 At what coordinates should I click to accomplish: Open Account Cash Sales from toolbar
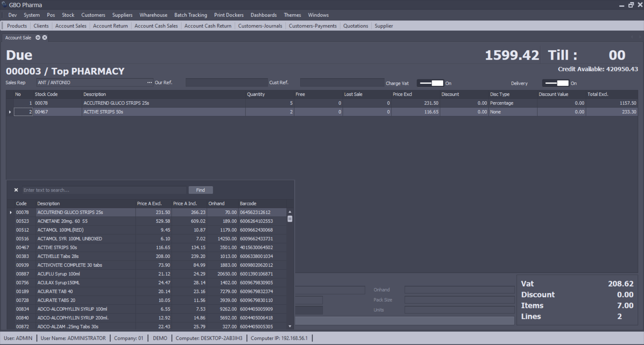coord(156,26)
